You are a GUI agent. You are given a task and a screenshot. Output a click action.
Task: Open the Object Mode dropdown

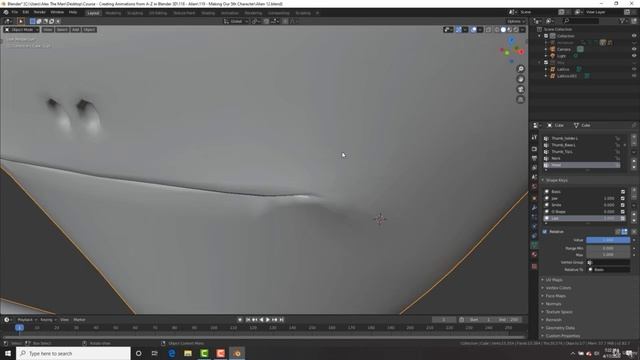tap(22, 30)
